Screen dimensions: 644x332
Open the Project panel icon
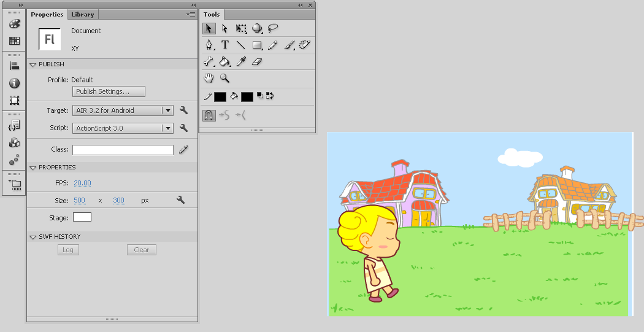15,185
